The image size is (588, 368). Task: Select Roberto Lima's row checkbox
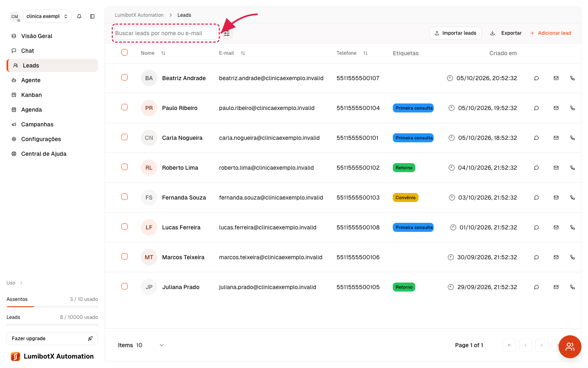[x=125, y=167]
